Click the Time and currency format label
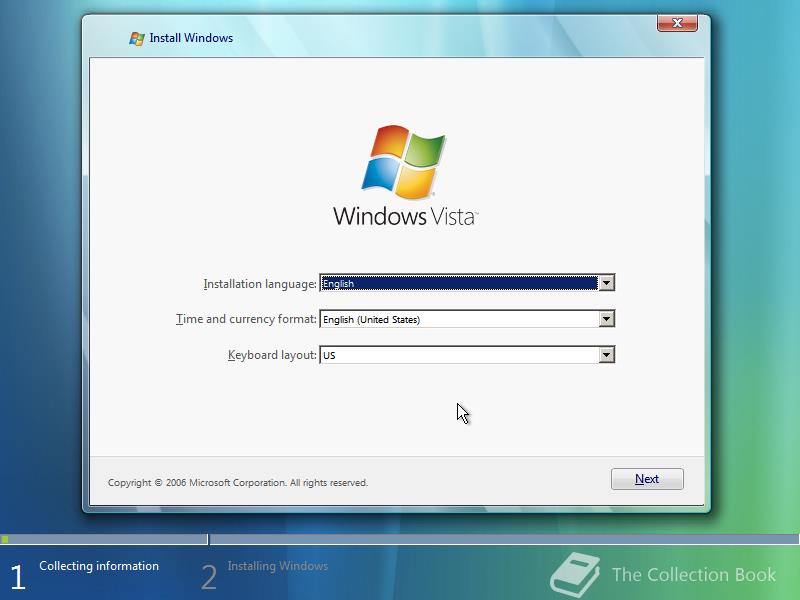 point(246,319)
